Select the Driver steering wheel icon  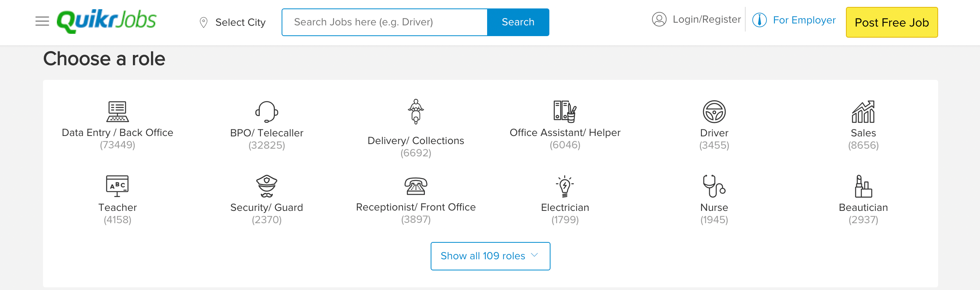(x=714, y=112)
